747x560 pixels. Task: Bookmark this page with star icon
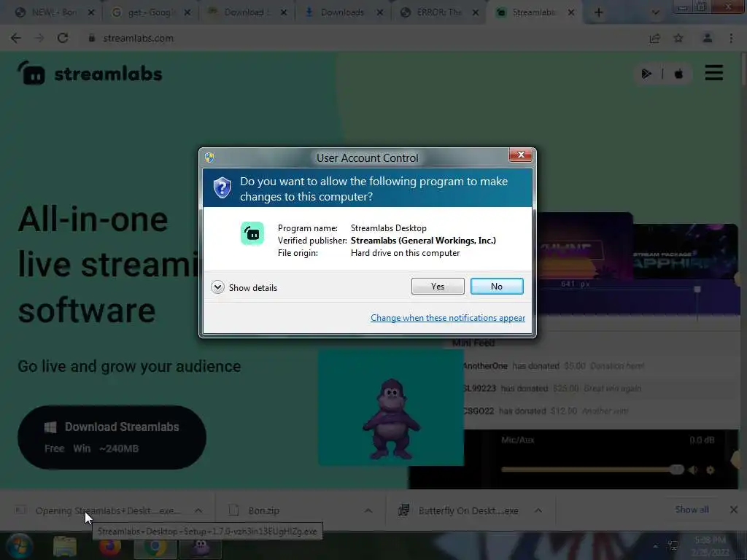click(678, 38)
